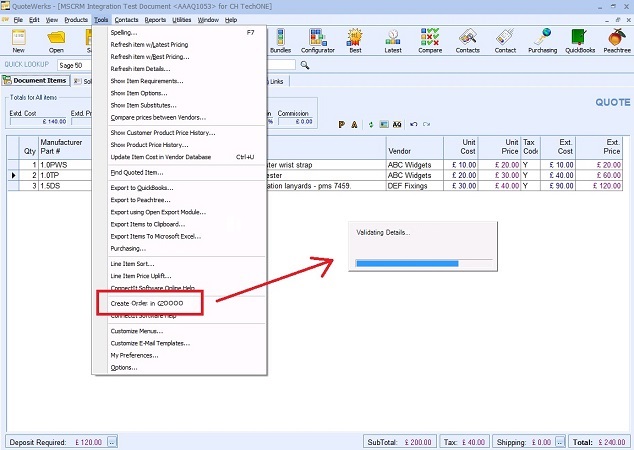This screenshot has height=450, width=634.
Task: Open the Deposit Required ellipsis button
Action: pos(113,441)
